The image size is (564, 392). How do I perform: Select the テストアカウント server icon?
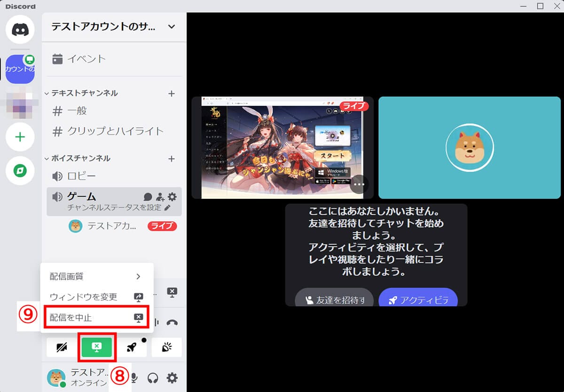tap(20, 69)
